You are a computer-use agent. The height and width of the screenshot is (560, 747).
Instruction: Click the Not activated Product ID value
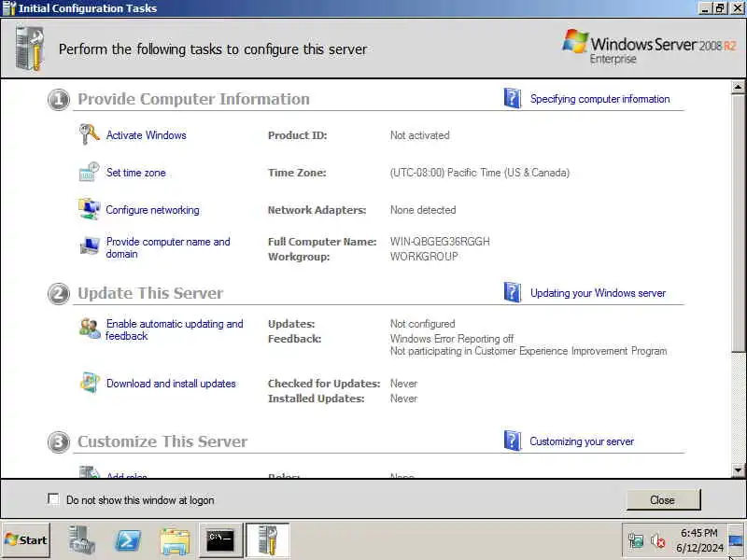tap(419, 135)
